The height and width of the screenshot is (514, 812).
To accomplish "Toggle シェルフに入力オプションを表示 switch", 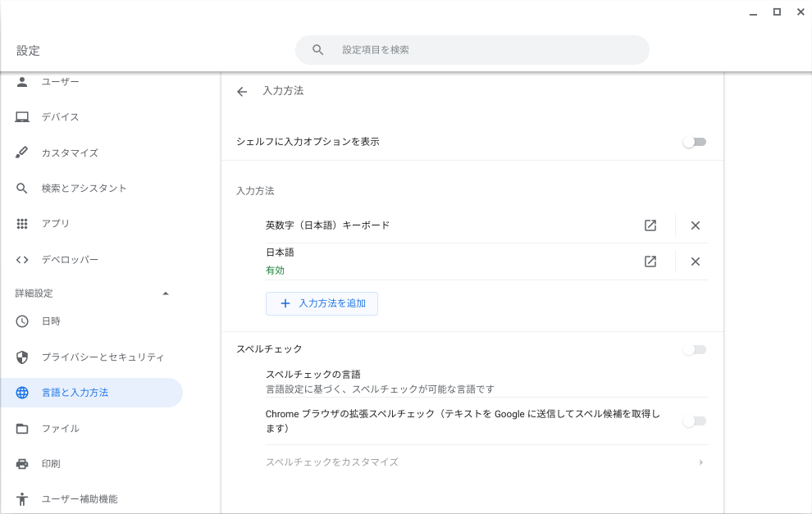I will coord(695,142).
